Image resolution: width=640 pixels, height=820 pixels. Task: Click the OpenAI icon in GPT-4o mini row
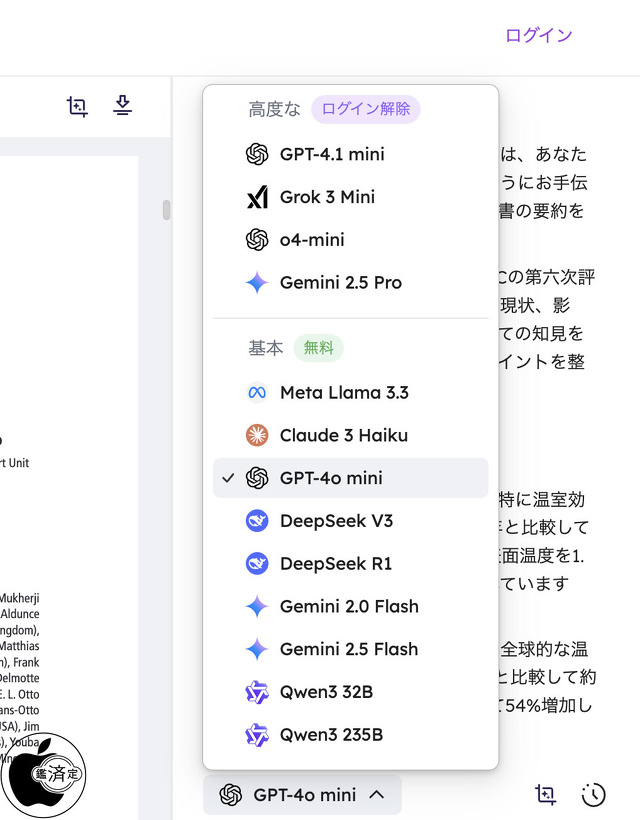[x=257, y=478]
